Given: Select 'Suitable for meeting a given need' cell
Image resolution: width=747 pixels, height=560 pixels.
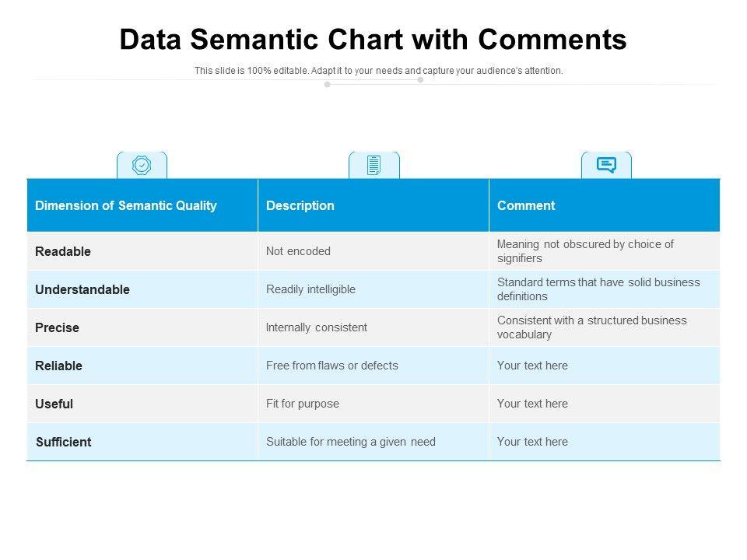Looking at the screenshot, I should pyautogui.click(x=350, y=442).
